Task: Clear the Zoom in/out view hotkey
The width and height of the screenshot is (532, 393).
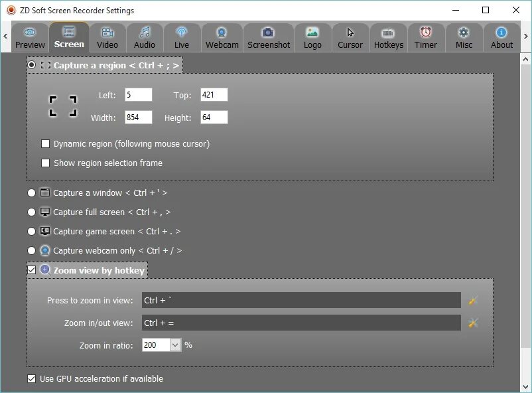Action: coord(473,323)
